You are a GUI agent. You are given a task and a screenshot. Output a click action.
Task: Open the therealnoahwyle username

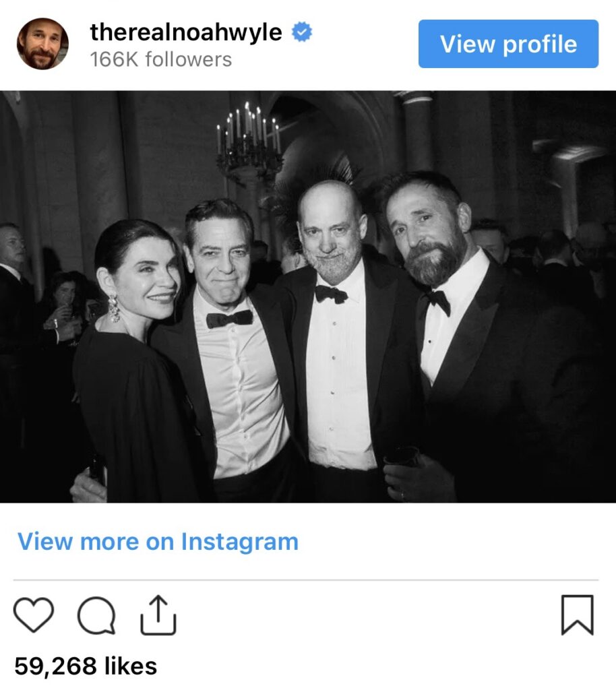186,32
